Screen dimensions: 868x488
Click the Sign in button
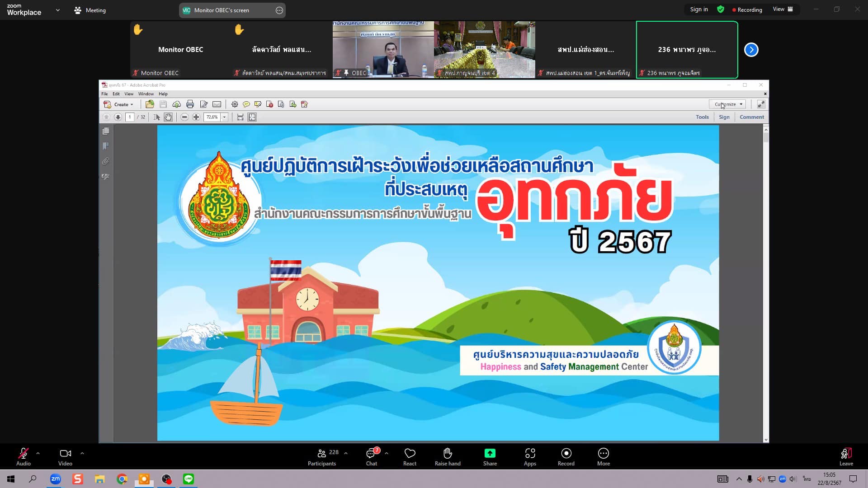699,9
